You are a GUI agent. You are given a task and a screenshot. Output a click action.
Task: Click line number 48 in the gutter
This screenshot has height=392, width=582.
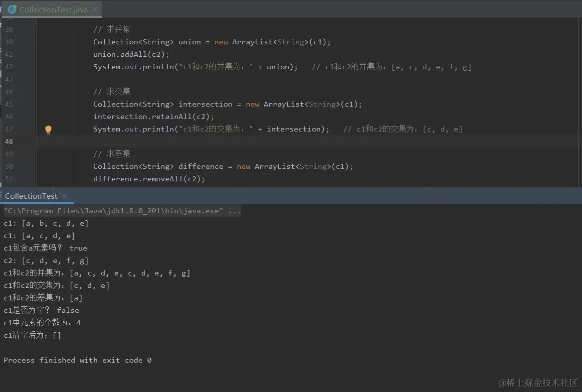click(x=9, y=141)
